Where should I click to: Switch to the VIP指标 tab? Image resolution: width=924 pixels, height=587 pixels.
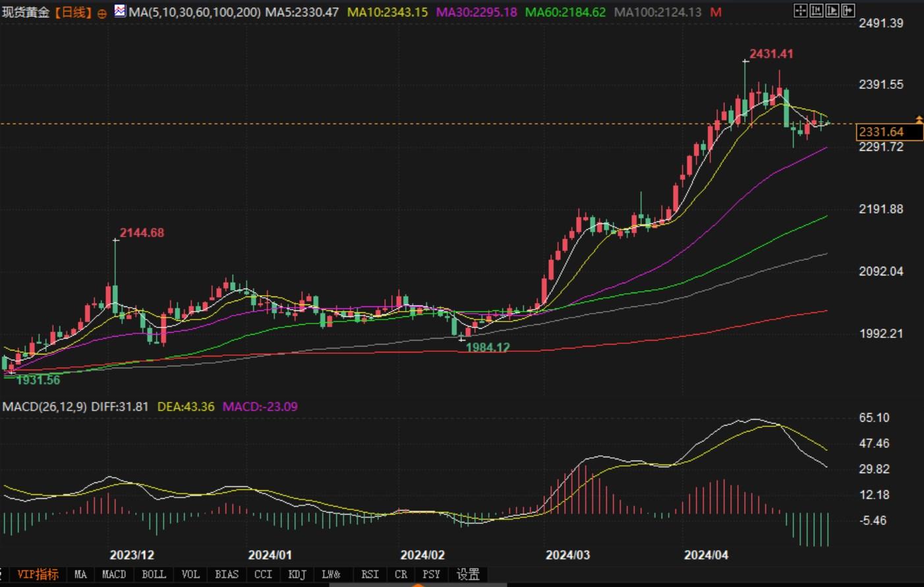38,574
